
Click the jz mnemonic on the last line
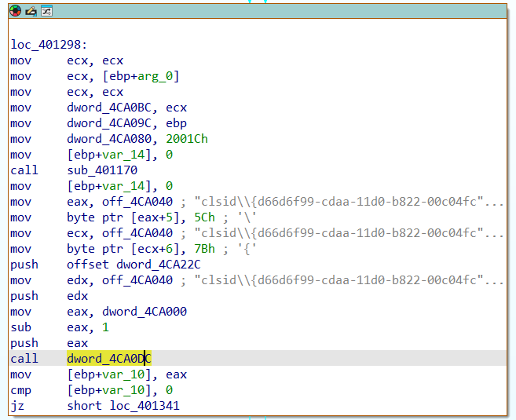click(x=16, y=406)
